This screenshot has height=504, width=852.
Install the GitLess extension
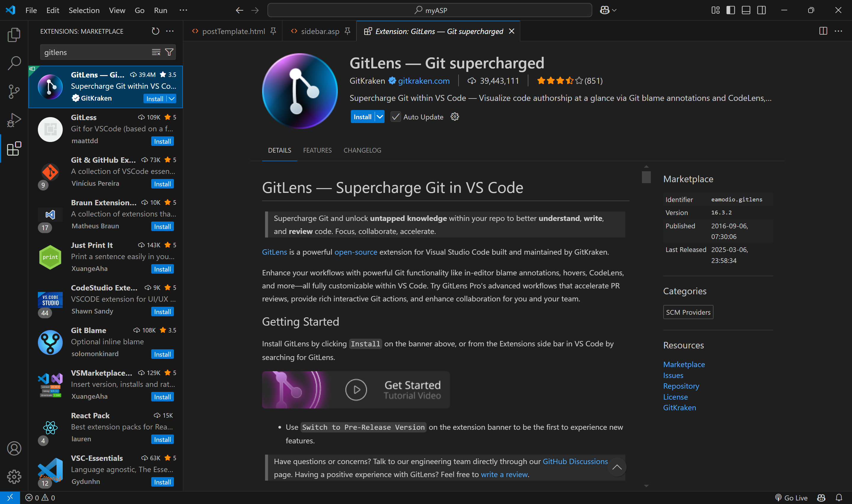[x=162, y=141]
